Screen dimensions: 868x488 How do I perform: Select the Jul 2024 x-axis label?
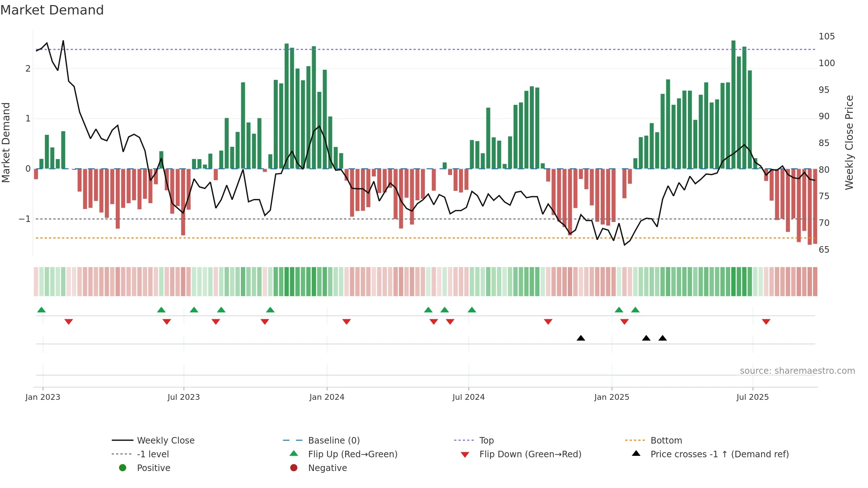pos(469,397)
